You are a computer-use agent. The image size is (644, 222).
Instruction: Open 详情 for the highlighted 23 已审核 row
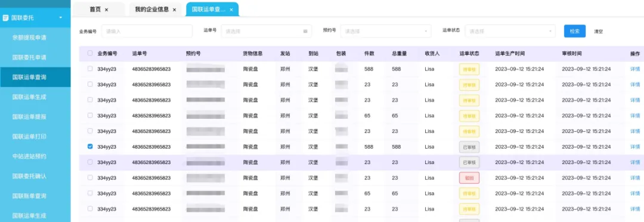coord(635,162)
